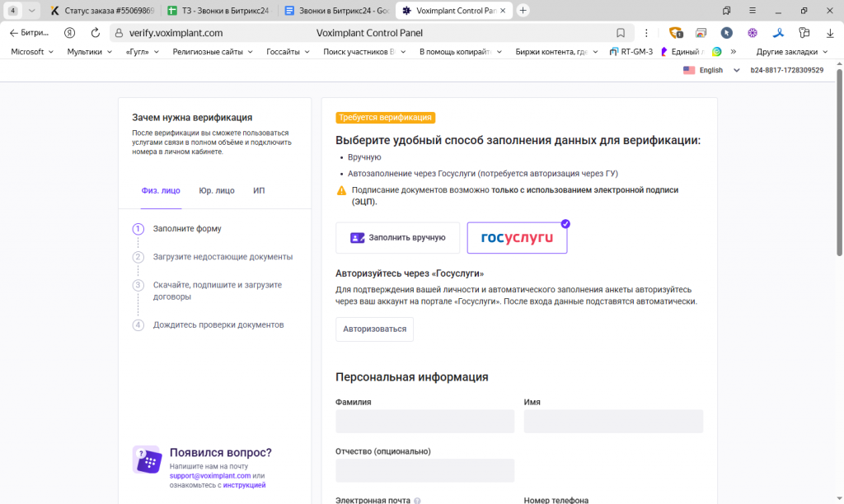The width and height of the screenshot is (844, 504).
Task: Click the lock icon beside the URL
Action: point(119,33)
